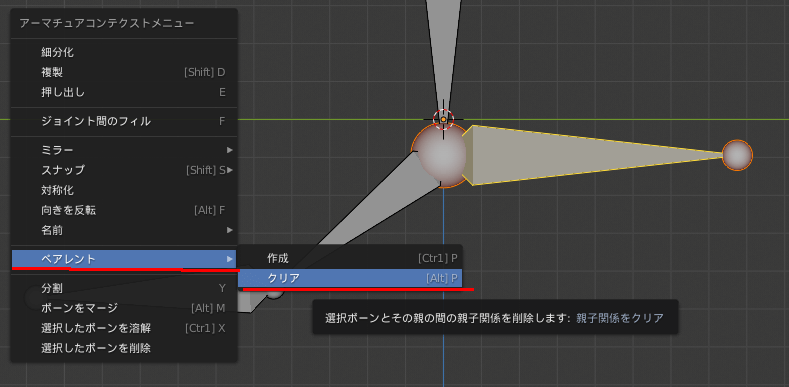Viewport: 789px width, 387px height.
Task: Choose 細分化 from the armature context menu
Action: tap(124, 52)
